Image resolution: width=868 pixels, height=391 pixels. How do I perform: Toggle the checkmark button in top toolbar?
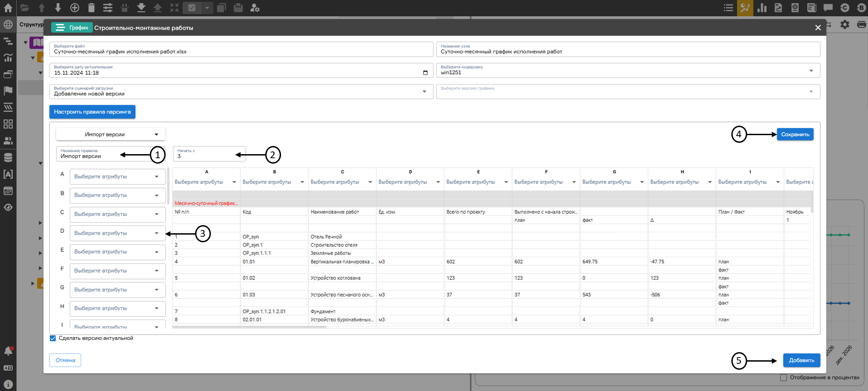pos(192,8)
